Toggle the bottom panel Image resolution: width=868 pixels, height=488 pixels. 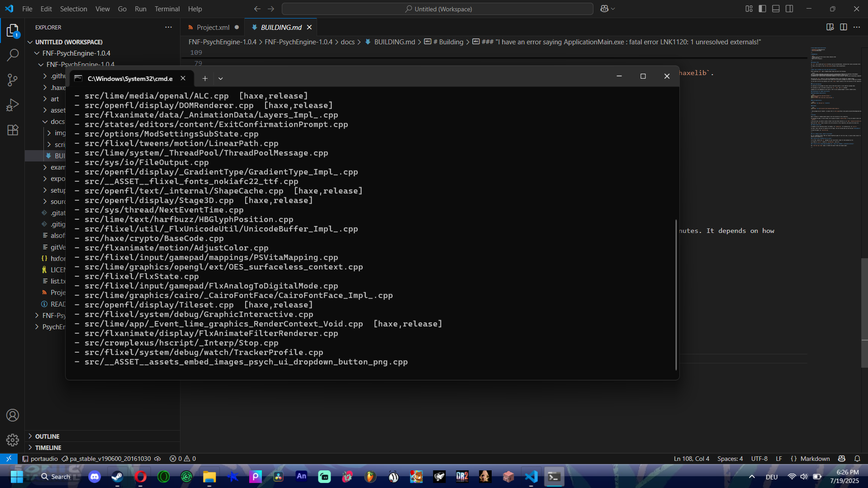[776, 9]
